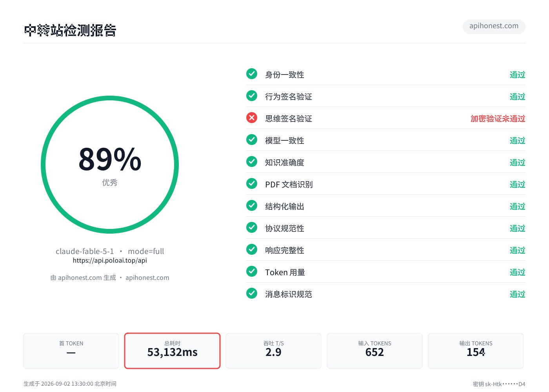Select the 输出 TOKENS 154 card

point(476,351)
